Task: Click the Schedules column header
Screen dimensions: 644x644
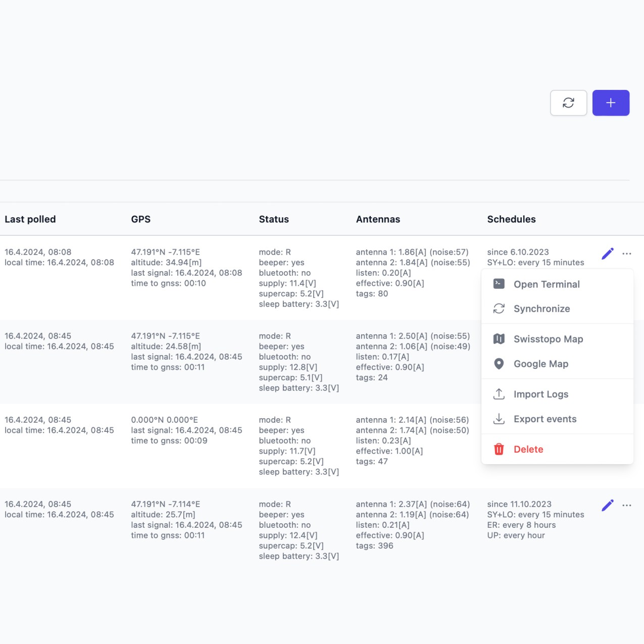Action: tap(511, 219)
